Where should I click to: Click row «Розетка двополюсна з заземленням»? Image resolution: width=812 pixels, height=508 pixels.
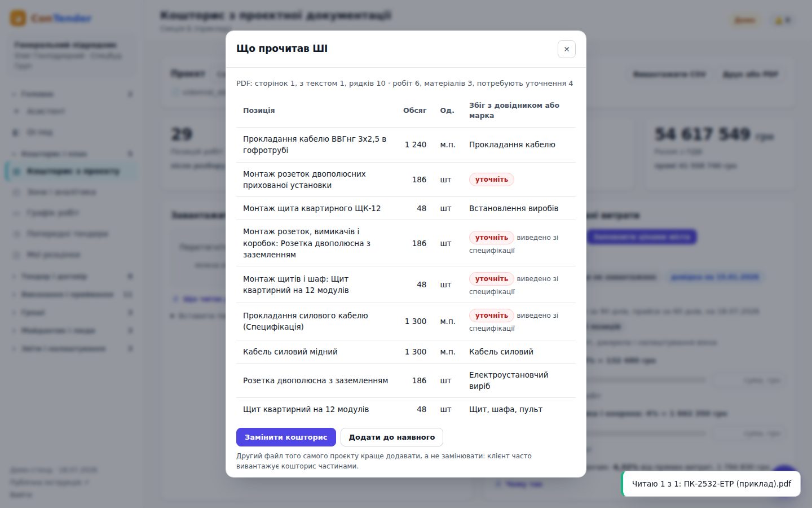tap(406, 380)
